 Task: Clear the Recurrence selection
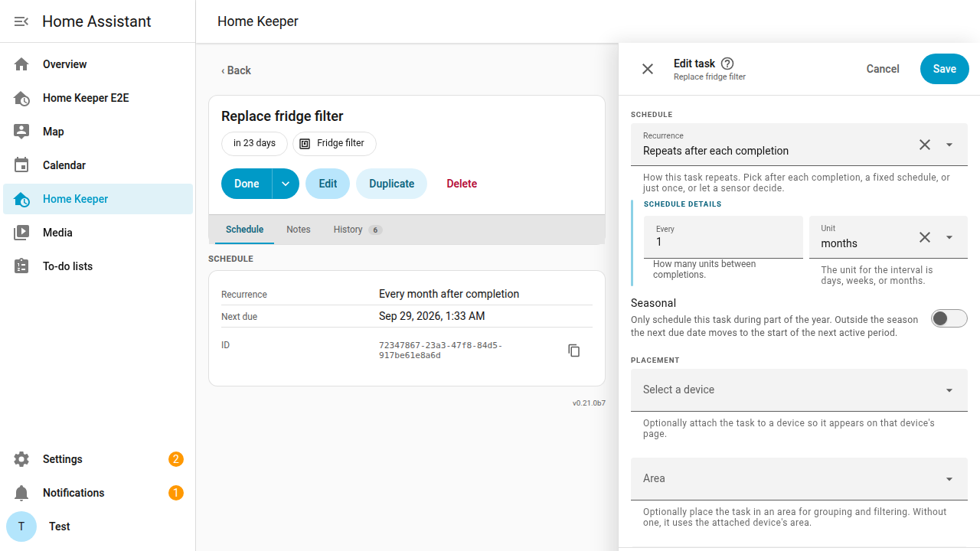click(925, 145)
